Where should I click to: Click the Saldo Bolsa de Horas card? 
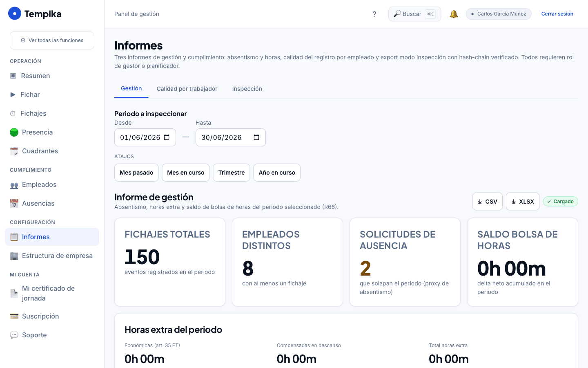coord(523,262)
